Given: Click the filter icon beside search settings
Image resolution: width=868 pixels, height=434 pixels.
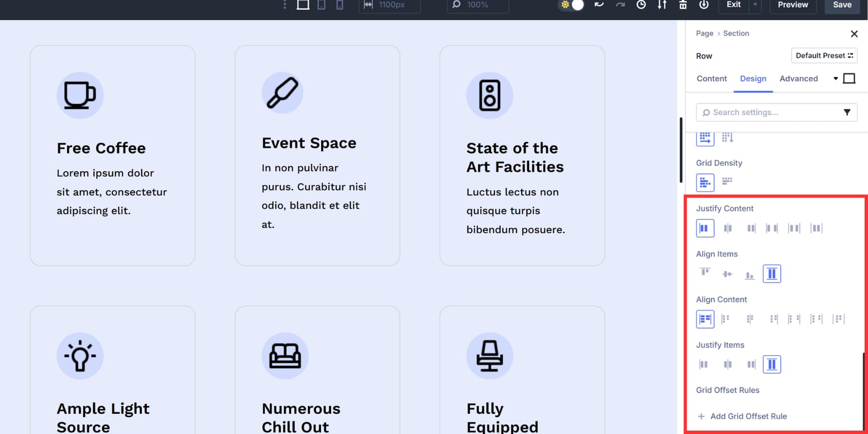Looking at the screenshot, I should point(847,112).
